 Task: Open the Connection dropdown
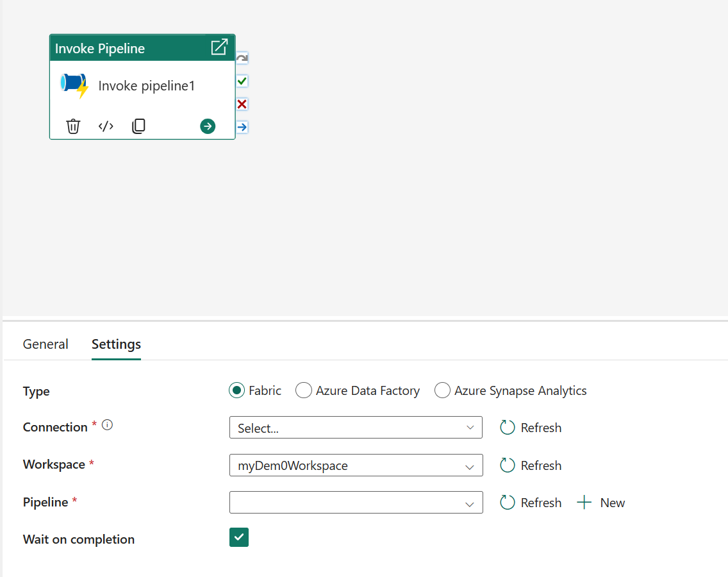[x=356, y=428]
